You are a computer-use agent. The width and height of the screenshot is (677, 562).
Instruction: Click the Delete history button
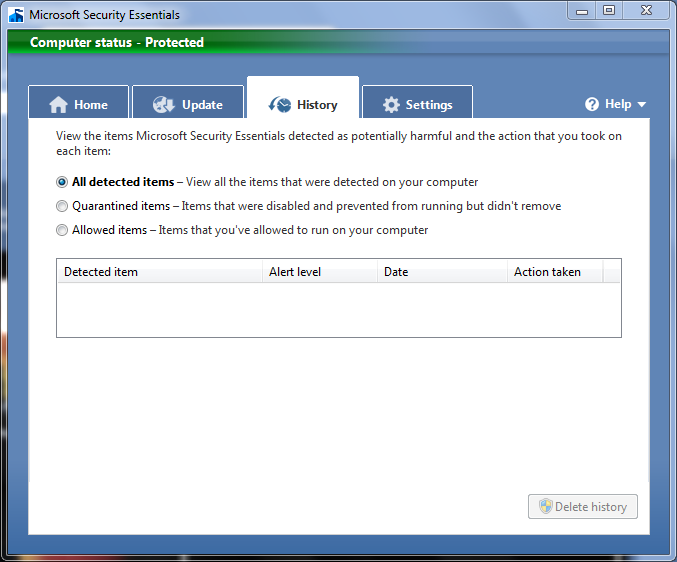583,507
